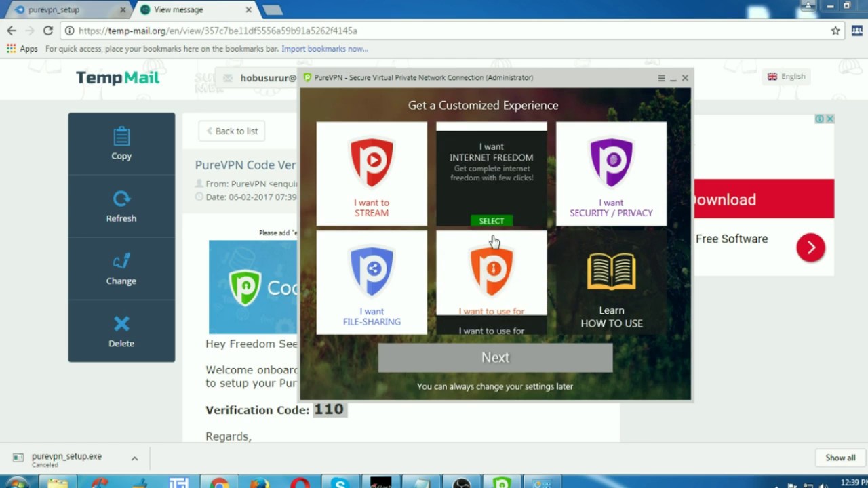The height and width of the screenshot is (488, 868).
Task: Click the Back to list button
Action: (x=232, y=131)
